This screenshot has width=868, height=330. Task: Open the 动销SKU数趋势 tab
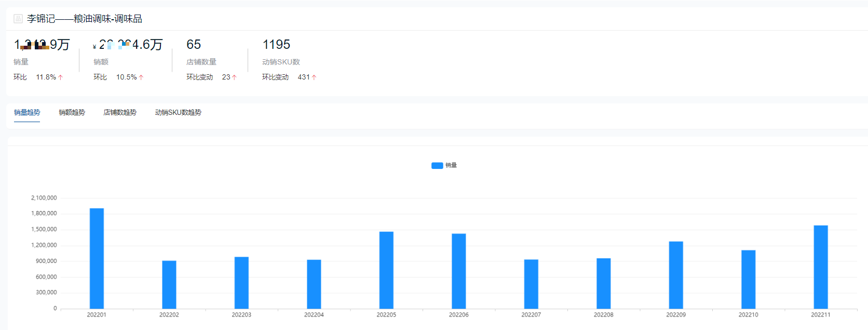coord(178,112)
